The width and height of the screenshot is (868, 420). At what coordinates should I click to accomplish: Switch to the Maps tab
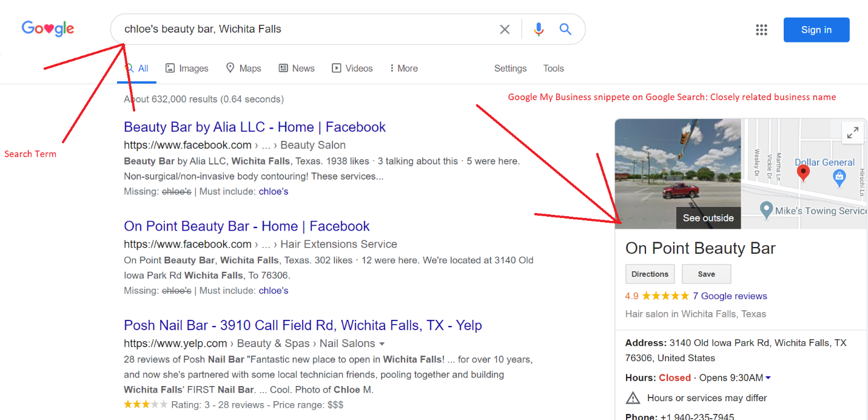pos(243,69)
